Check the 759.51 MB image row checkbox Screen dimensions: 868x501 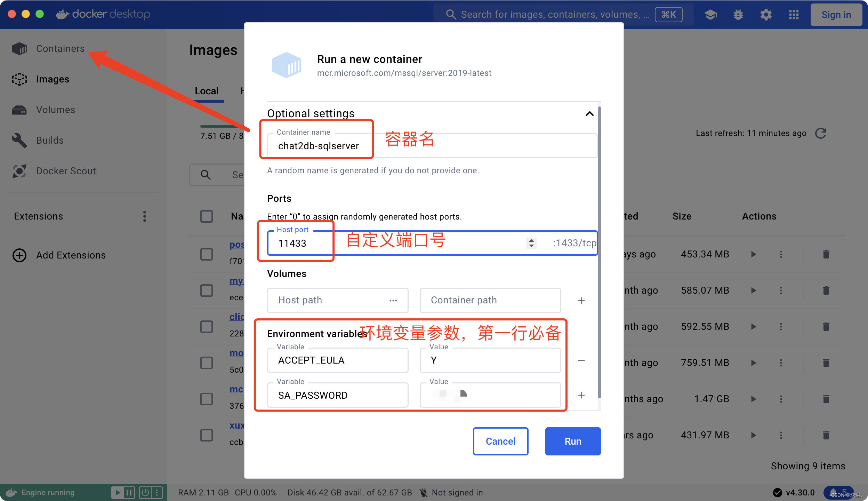[207, 363]
